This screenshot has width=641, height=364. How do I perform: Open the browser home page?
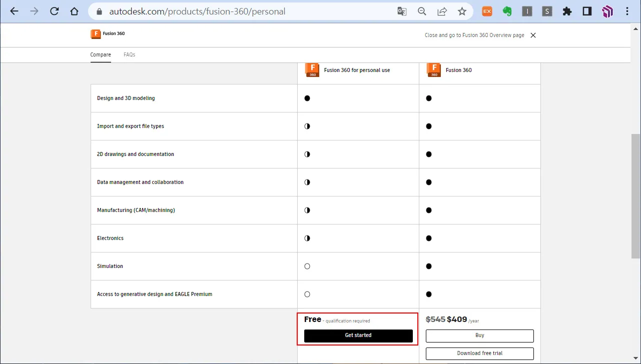[x=74, y=11]
